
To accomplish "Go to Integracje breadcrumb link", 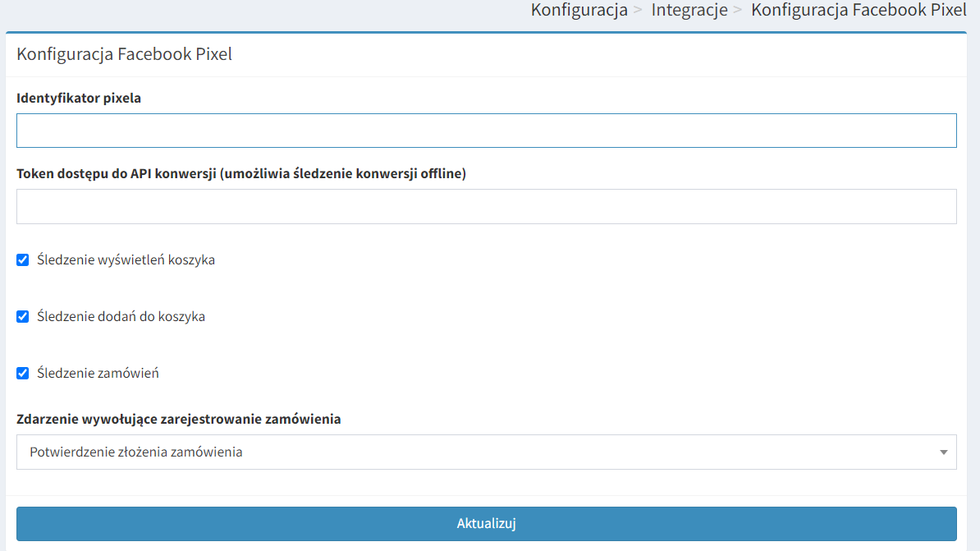I will pyautogui.click(x=689, y=10).
